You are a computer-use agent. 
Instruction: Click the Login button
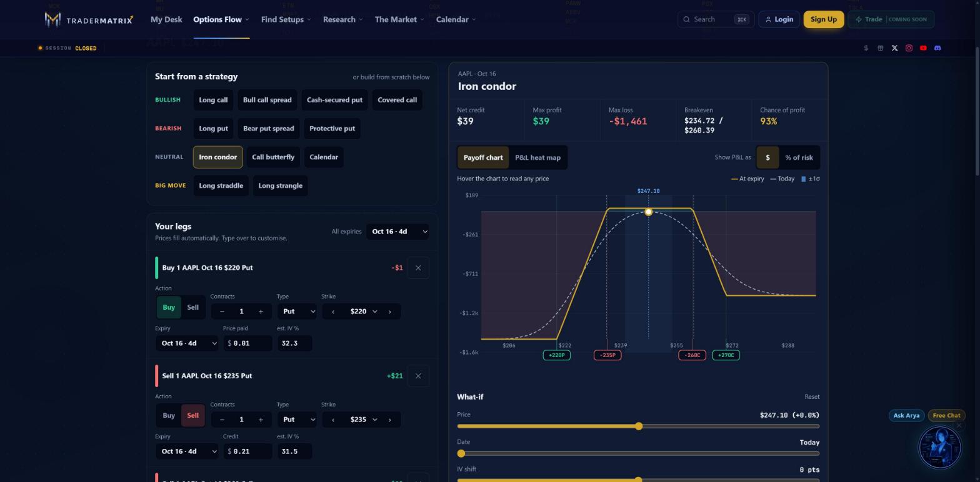click(779, 19)
